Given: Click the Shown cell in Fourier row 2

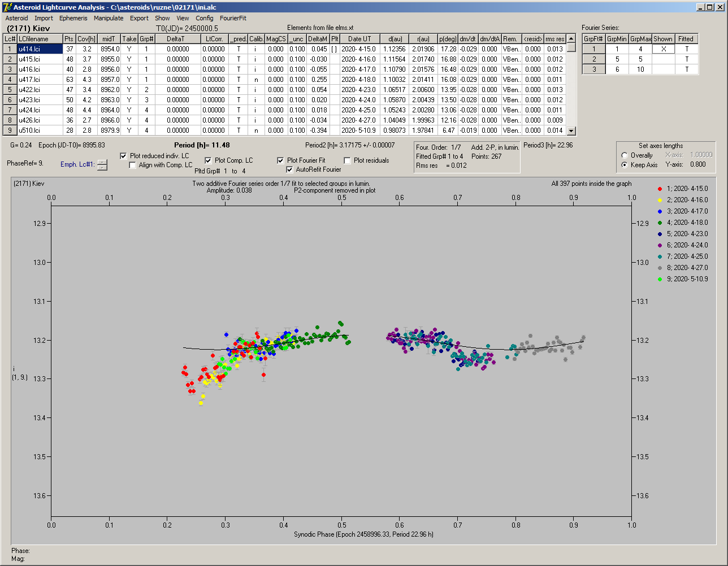Looking at the screenshot, I should coord(663,59).
